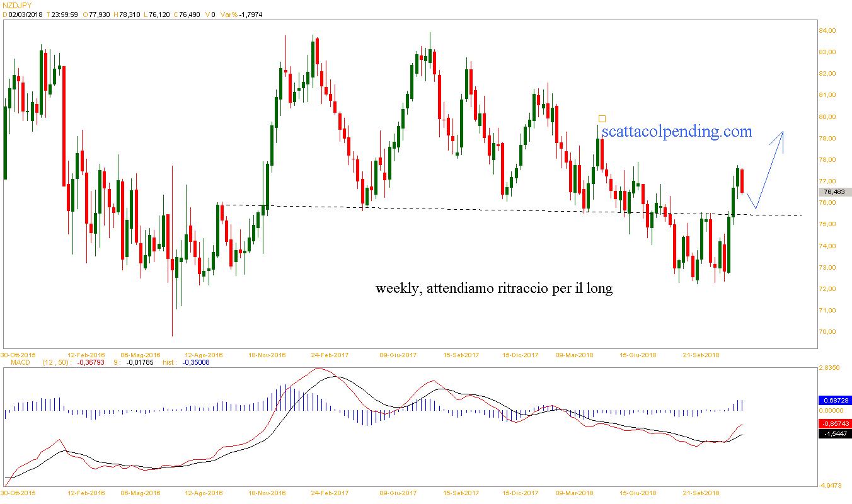
Task: Click the red MACD value tag -0,85743
Action: coord(836,424)
